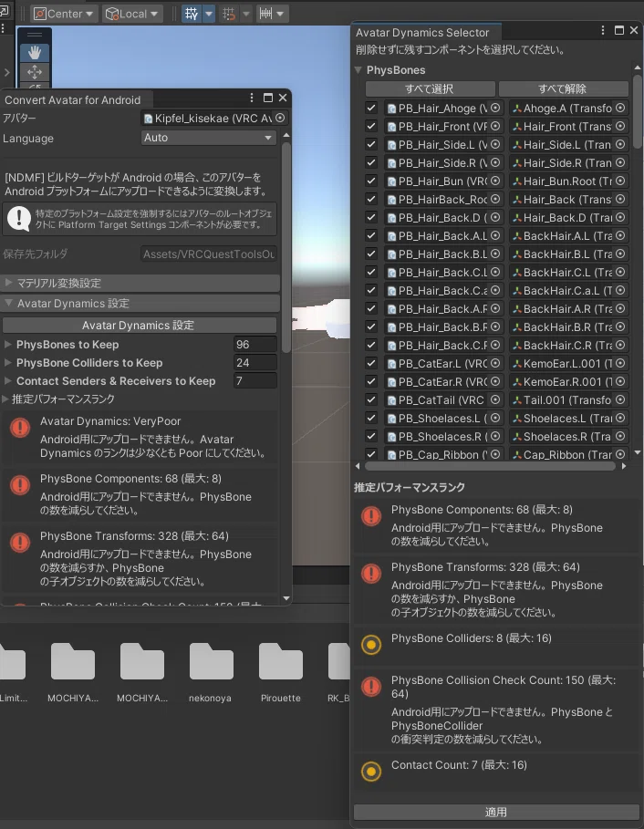This screenshot has width=644, height=829.
Task: Click the PhysBones list horizontal scrollbar
Action: (490, 466)
